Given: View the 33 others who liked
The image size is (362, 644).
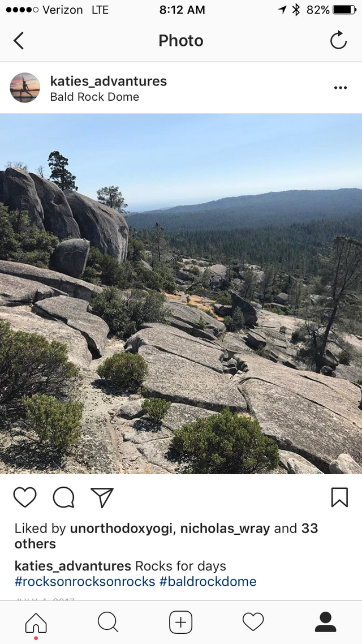Looking at the screenshot, I should (167, 536).
